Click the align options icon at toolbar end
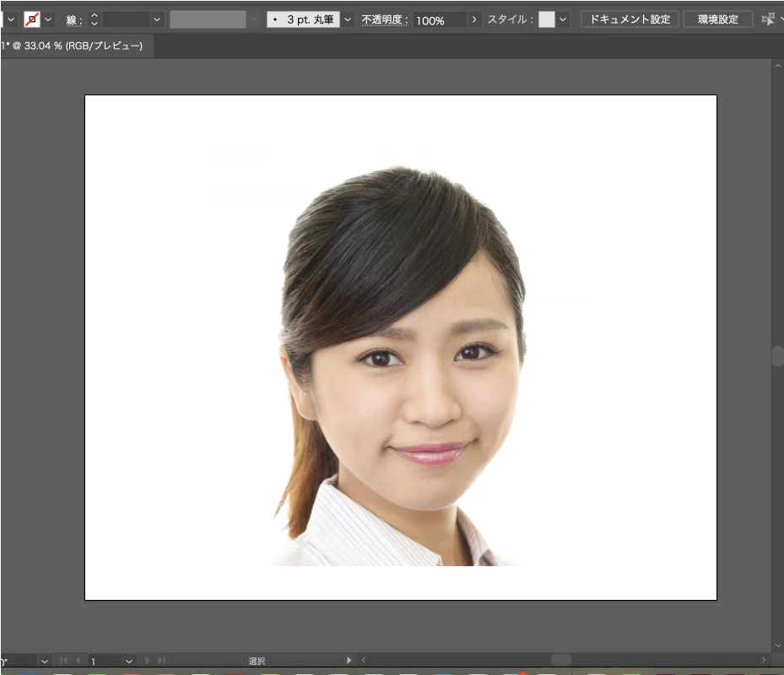The height and width of the screenshot is (675, 784). coord(769,19)
